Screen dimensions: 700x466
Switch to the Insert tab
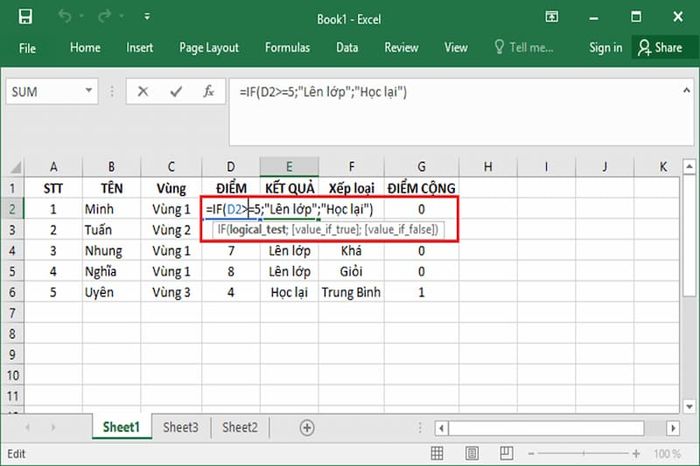(x=139, y=48)
